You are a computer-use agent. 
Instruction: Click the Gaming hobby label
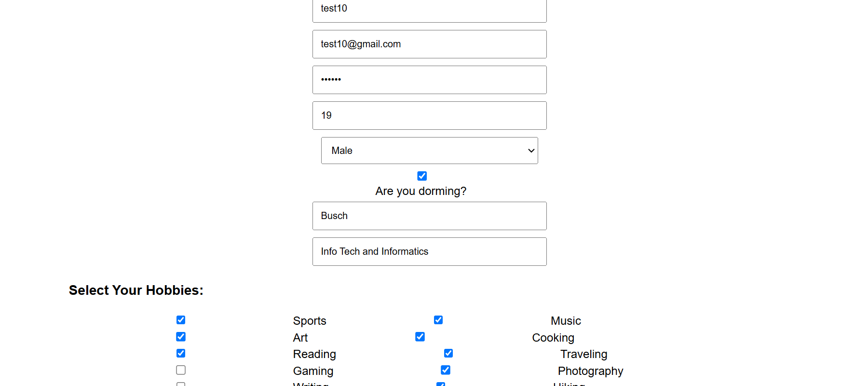[313, 371]
